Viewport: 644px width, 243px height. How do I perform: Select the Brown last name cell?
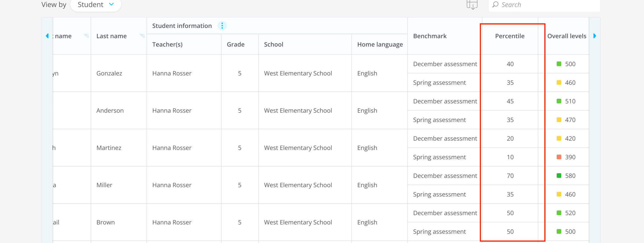(x=118, y=222)
